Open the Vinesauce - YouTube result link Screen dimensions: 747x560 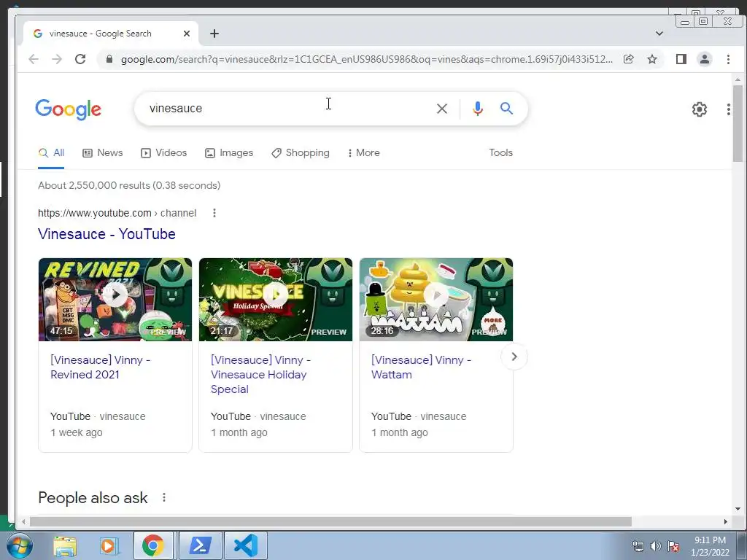(x=107, y=234)
